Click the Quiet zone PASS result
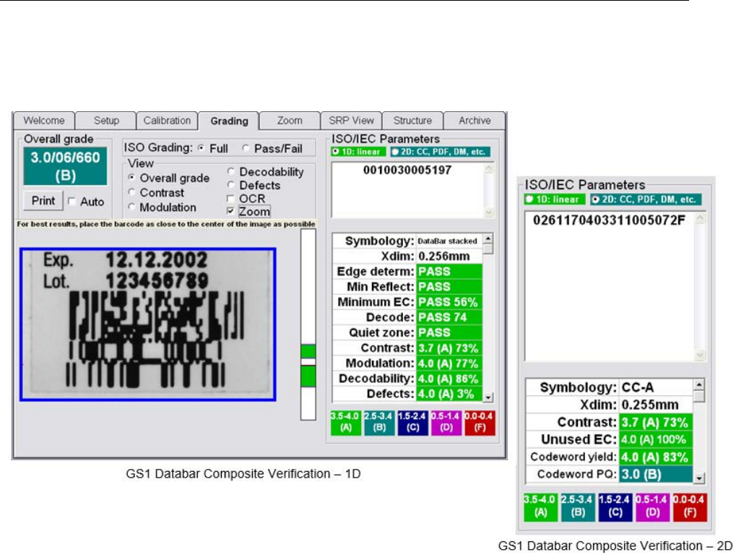 tap(449, 332)
